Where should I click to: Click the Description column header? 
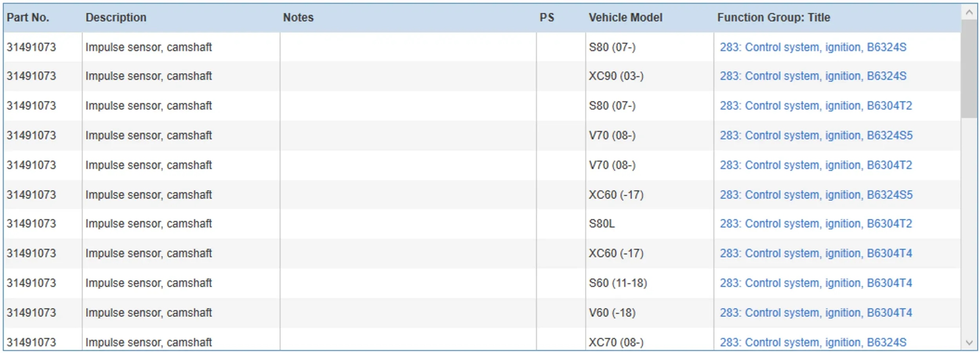click(x=116, y=18)
